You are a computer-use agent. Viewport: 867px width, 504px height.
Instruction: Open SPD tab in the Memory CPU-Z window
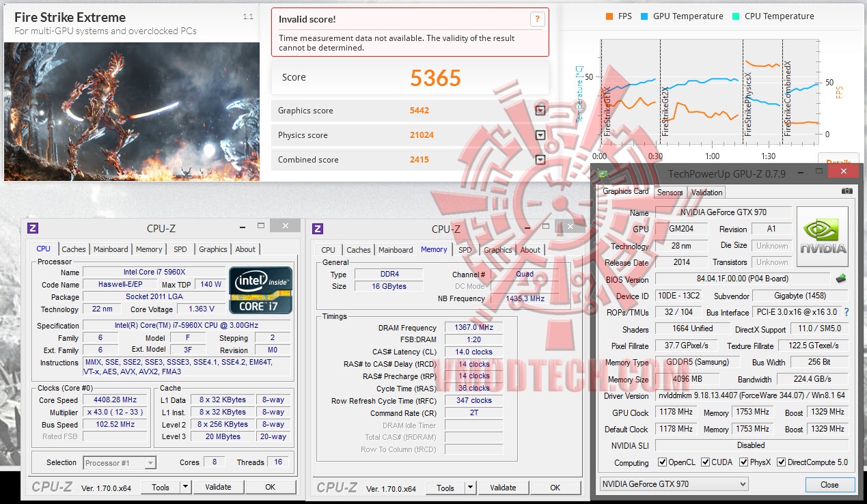465,251
